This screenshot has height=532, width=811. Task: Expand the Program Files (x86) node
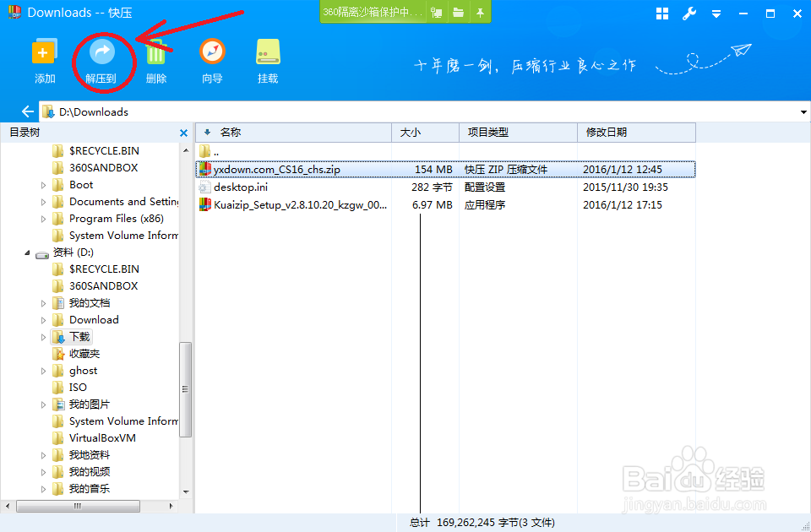click(x=43, y=220)
